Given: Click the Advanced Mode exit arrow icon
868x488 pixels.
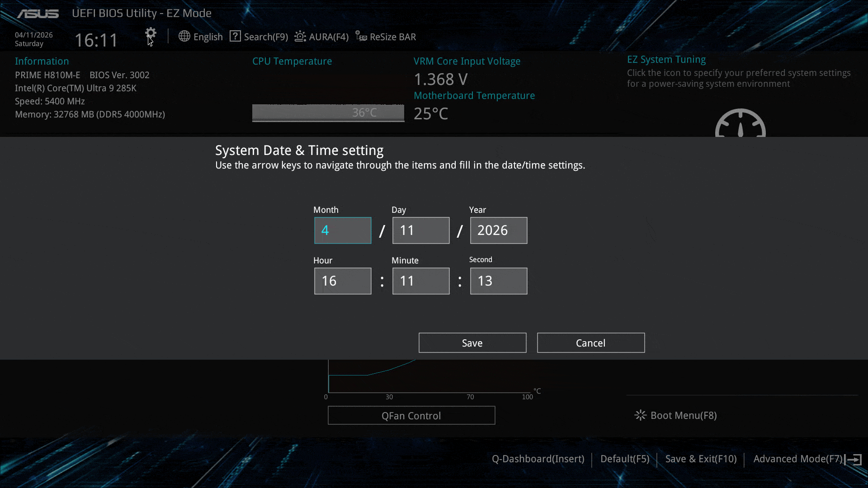Looking at the screenshot, I should pyautogui.click(x=854, y=460).
